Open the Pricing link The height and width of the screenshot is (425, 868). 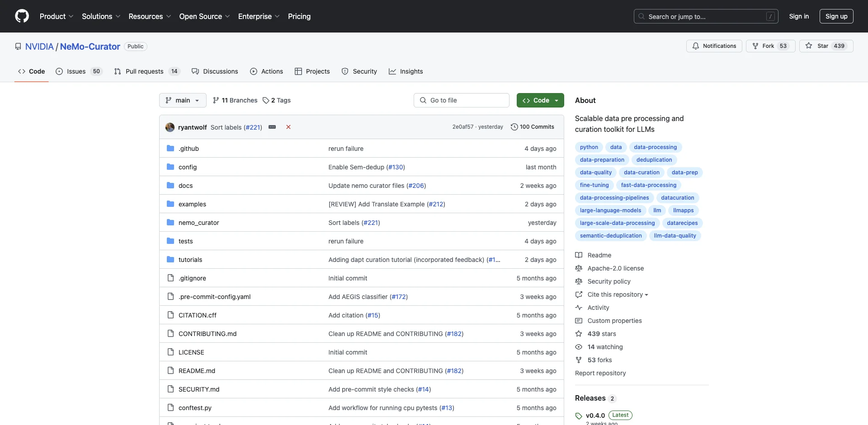coord(299,16)
